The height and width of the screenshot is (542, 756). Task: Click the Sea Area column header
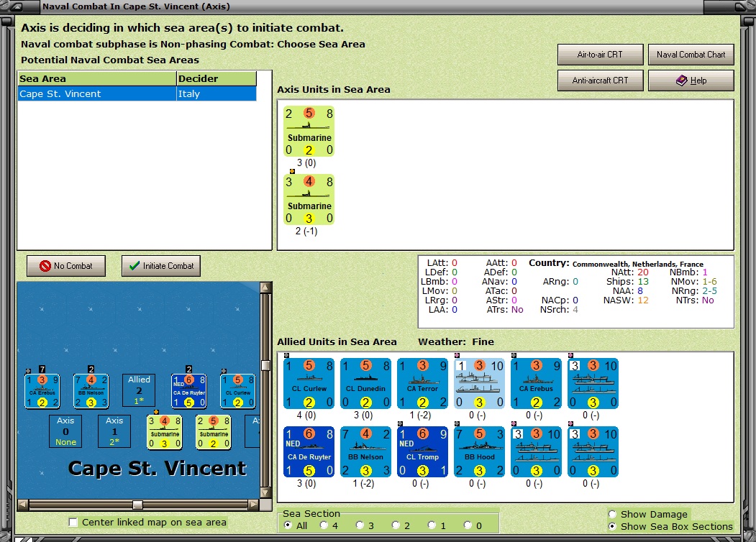[97, 78]
